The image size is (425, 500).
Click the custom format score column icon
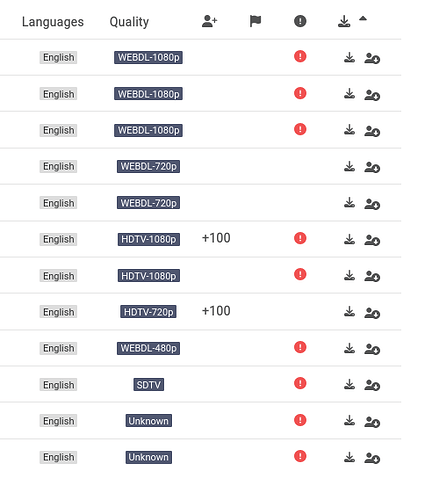[210, 21]
